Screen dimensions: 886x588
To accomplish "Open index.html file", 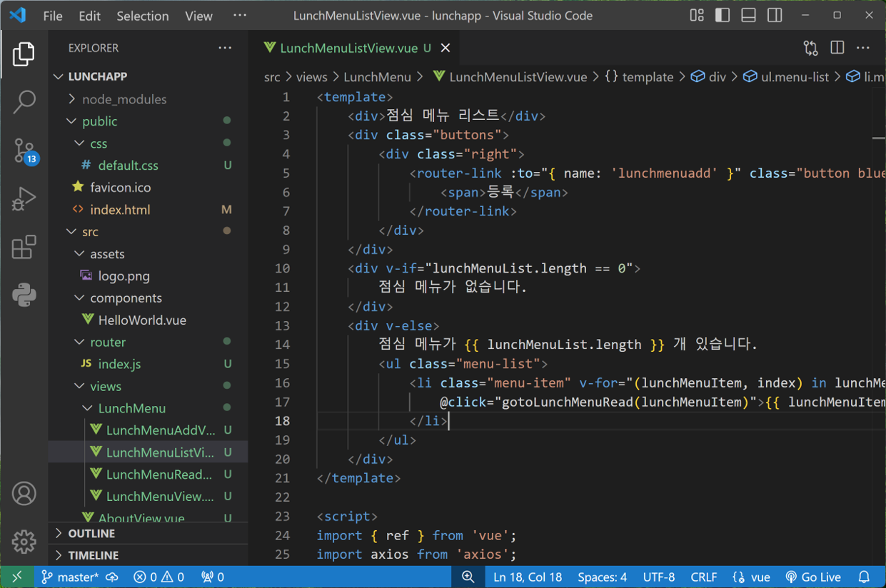I will click(x=148, y=210).
